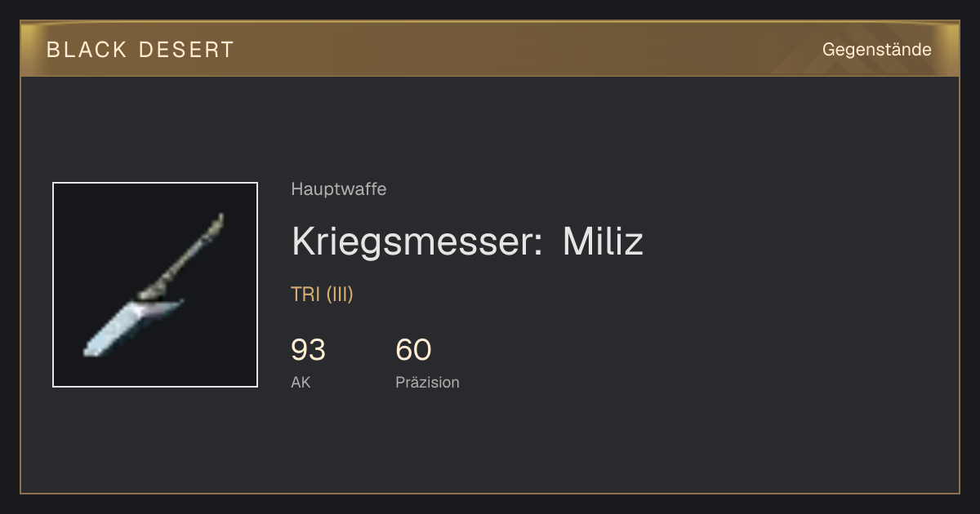Click the (III) roman numeral text
The width and height of the screenshot is (980, 514).
tap(340, 295)
